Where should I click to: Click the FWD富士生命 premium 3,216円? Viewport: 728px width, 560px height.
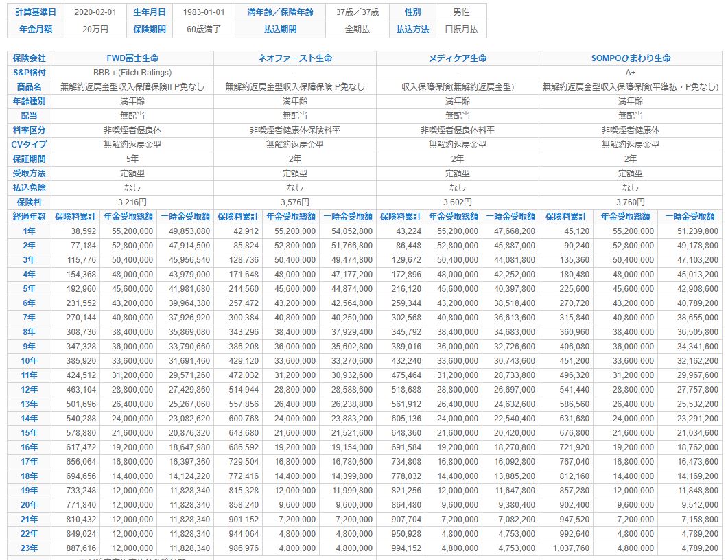(132, 202)
